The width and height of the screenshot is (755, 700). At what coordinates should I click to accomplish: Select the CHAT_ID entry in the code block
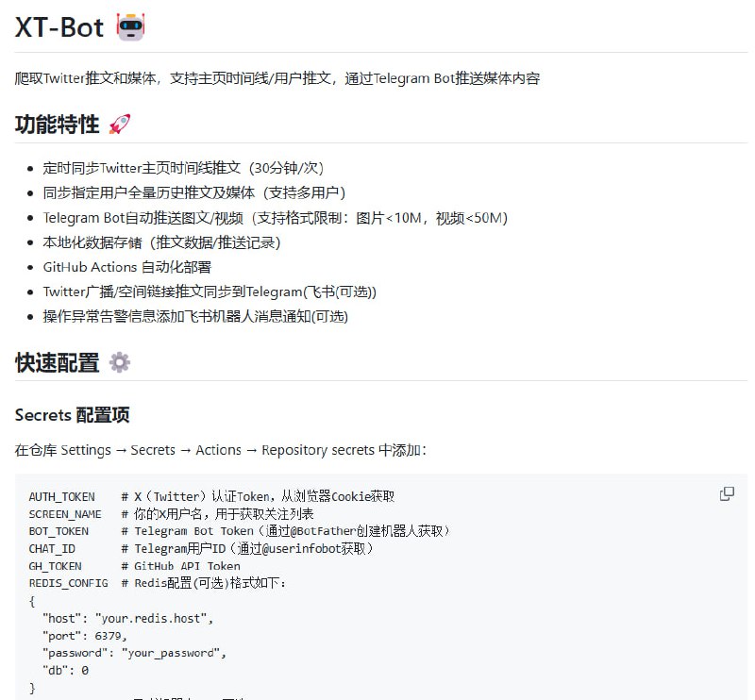(52, 545)
